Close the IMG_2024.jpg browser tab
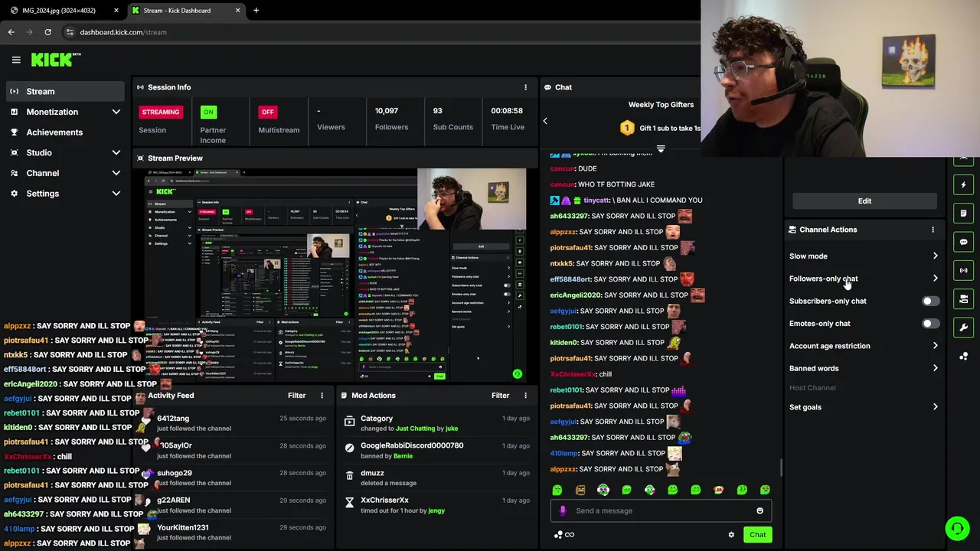The image size is (980, 551). coord(116,11)
